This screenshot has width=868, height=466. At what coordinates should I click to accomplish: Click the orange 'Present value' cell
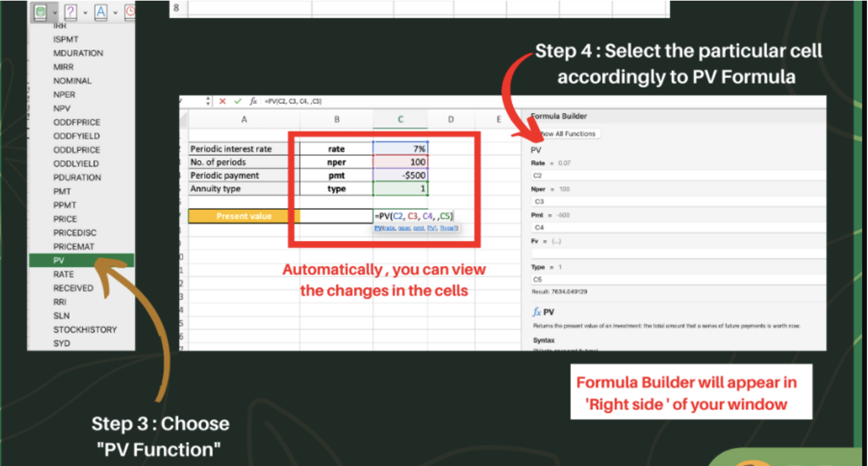[x=244, y=216]
